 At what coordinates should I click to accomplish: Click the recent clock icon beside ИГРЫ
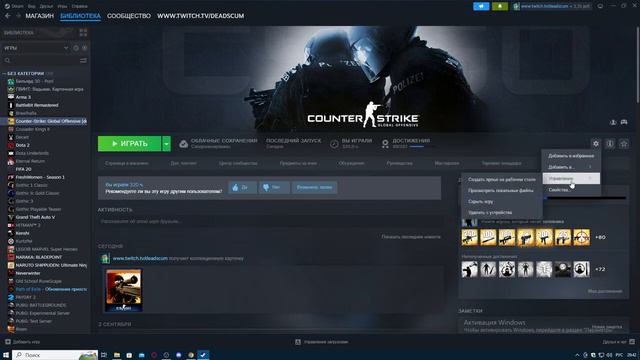click(x=76, y=48)
